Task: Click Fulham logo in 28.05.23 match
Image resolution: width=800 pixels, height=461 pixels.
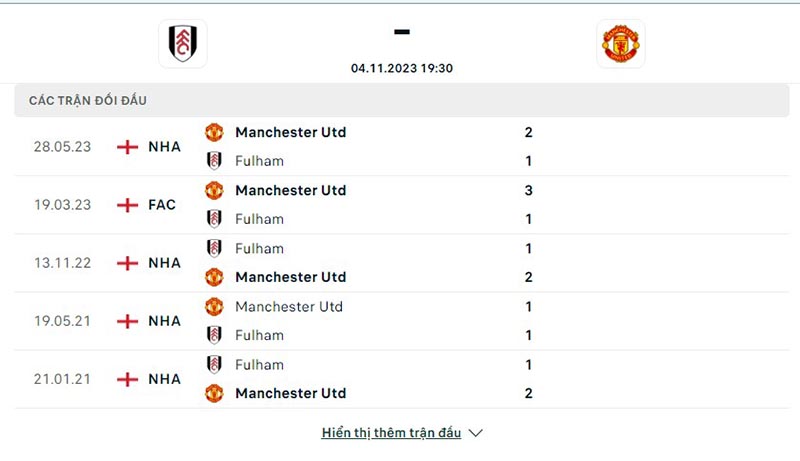Action: click(214, 161)
